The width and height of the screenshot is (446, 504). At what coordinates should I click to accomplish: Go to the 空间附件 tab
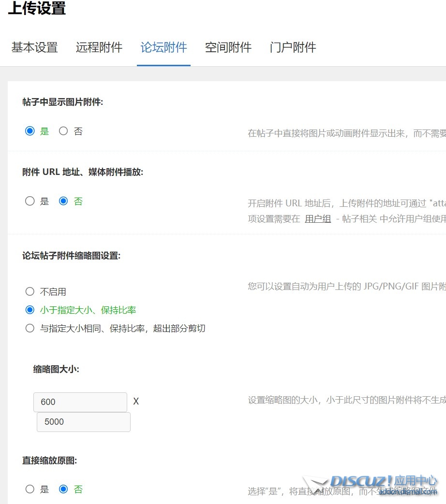click(228, 47)
